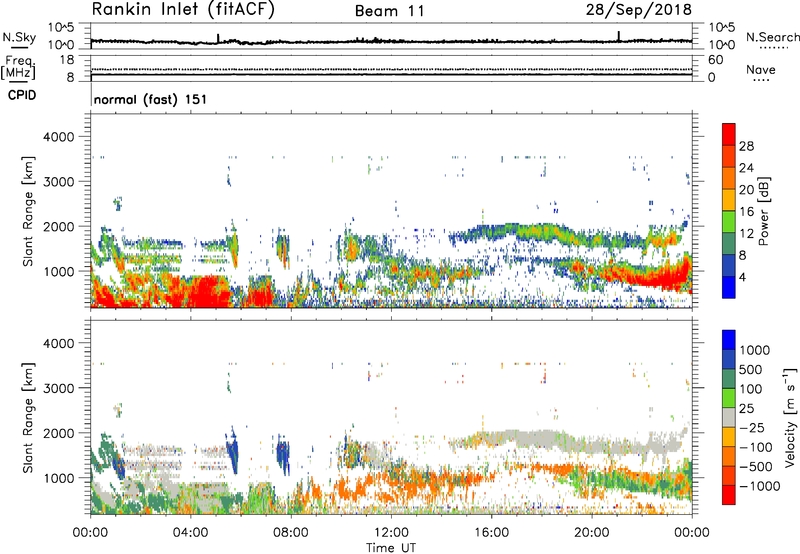The image size is (800, 554).
Task: Click the noise spike near 21:00 in N.Sky plot
Action: [x=619, y=36]
